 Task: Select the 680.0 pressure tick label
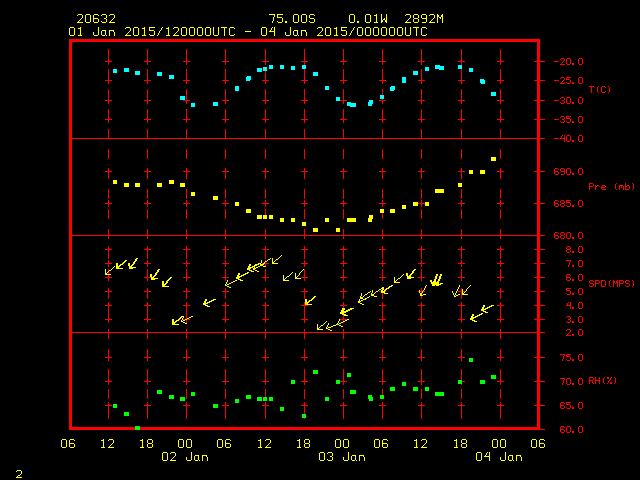tap(569, 236)
